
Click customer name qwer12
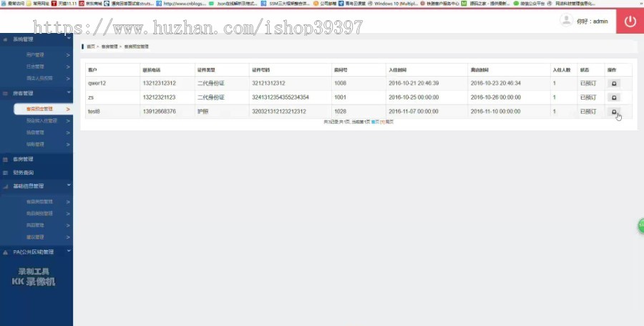click(97, 83)
